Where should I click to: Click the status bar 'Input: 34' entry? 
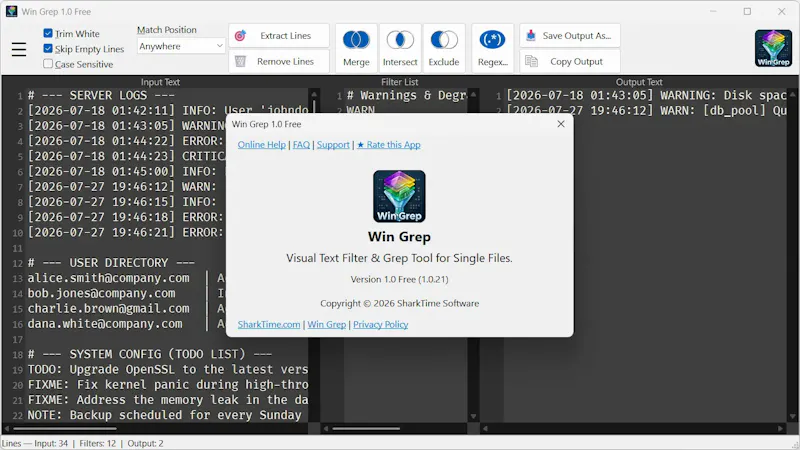pos(51,443)
